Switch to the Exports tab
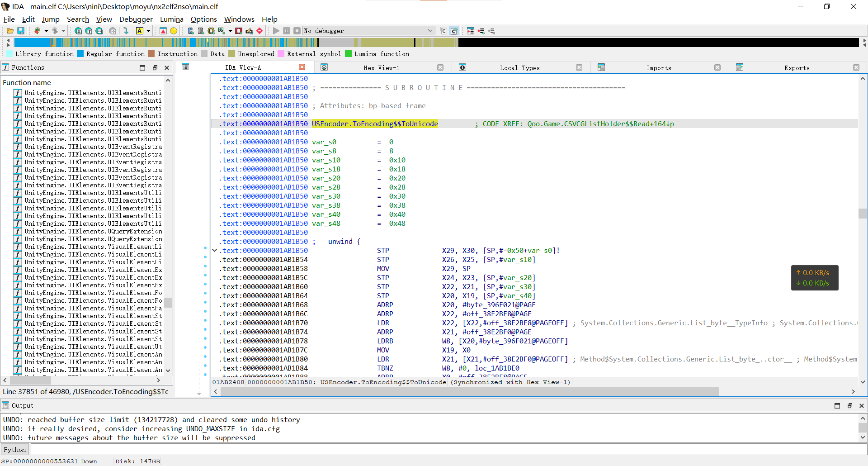 point(797,68)
